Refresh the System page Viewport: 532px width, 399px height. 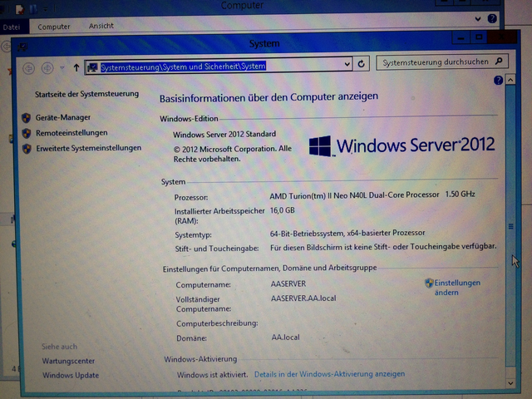click(361, 63)
